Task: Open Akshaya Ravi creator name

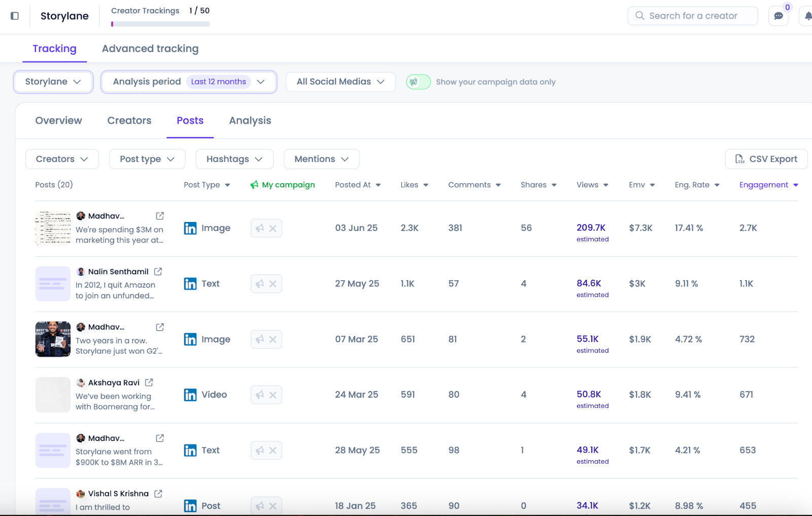Action: [114, 383]
